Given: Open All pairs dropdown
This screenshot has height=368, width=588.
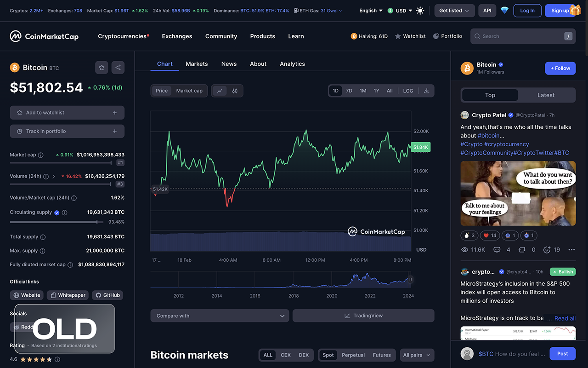Looking at the screenshot, I should coord(417,355).
